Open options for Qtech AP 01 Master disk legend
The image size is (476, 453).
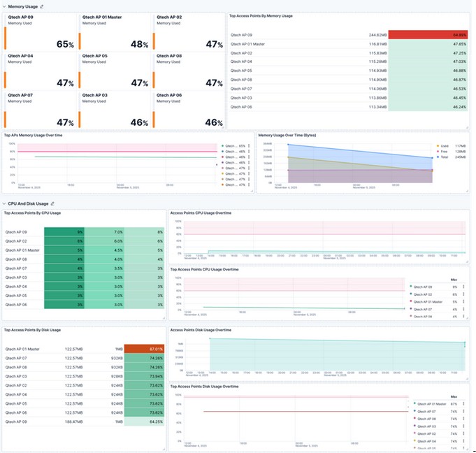pos(463,404)
